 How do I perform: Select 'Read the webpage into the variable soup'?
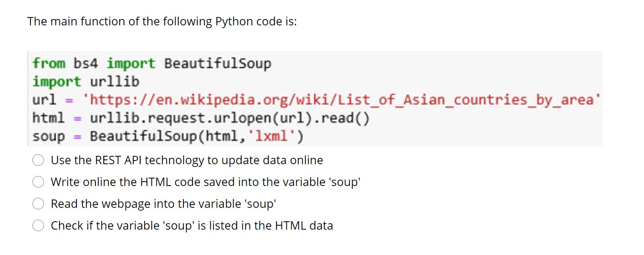pos(38,204)
